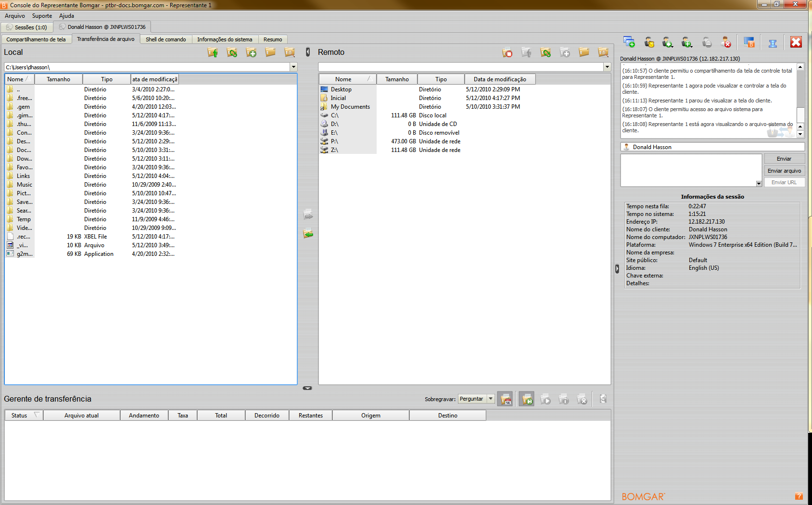Open the transfer session dropdown icon
812x505 pixels.
pos(668,42)
